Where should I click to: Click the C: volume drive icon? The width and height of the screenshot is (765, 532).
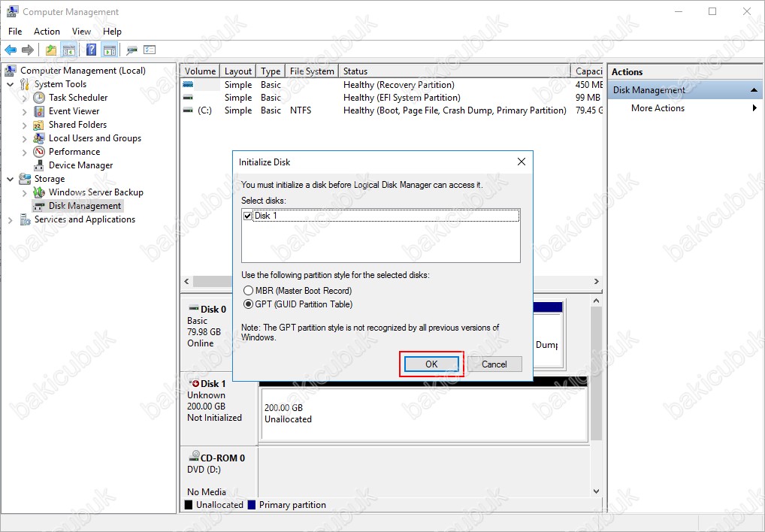(188, 110)
